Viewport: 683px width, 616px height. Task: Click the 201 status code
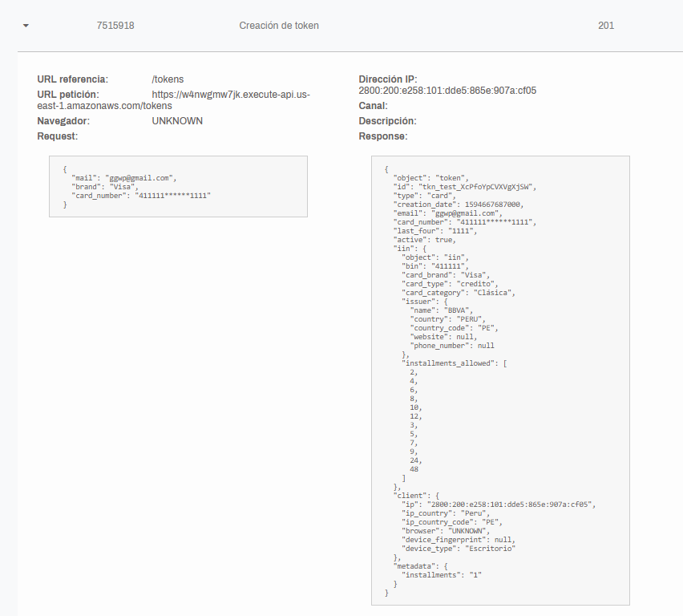[606, 26]
